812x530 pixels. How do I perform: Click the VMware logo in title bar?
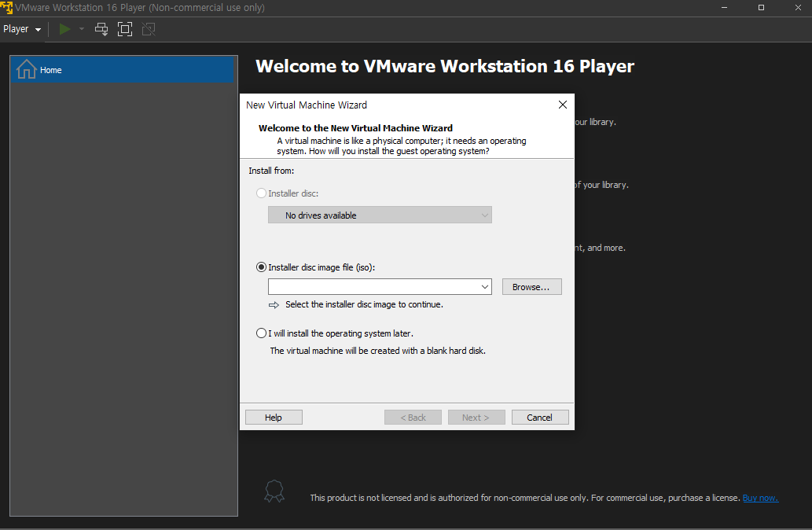6,8
